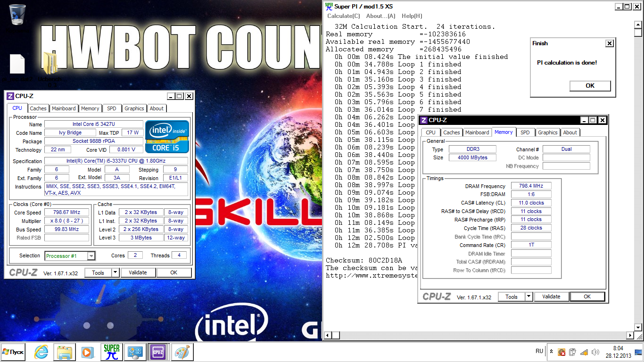Viewport: 644px width, 362px height.
Task: Click Tools button in Memory CPU-Z window
Action: pos(512,296)
